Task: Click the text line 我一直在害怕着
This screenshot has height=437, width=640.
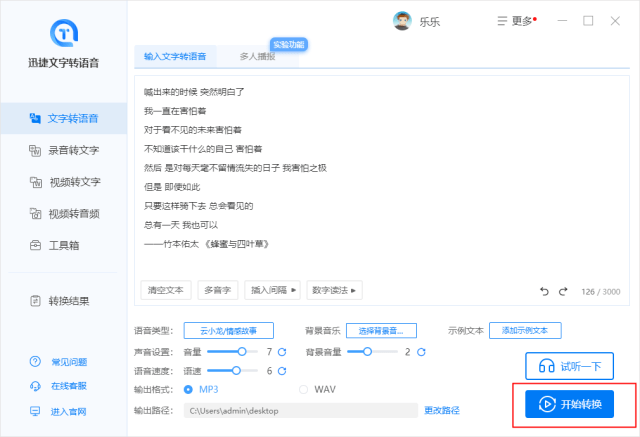Action: (175, 111)
